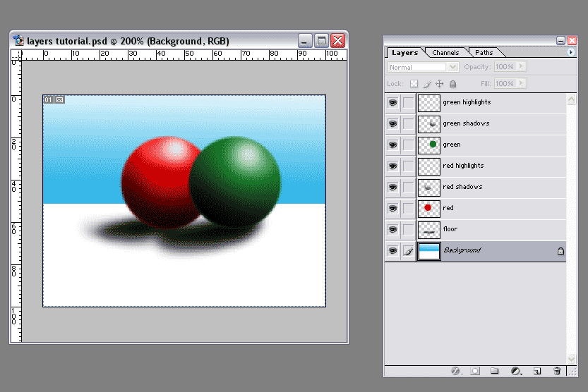The width and height of the screenshot is (588, 392).
Task: Expand the Fill slider arrow
Action: [x=522, y=83]
